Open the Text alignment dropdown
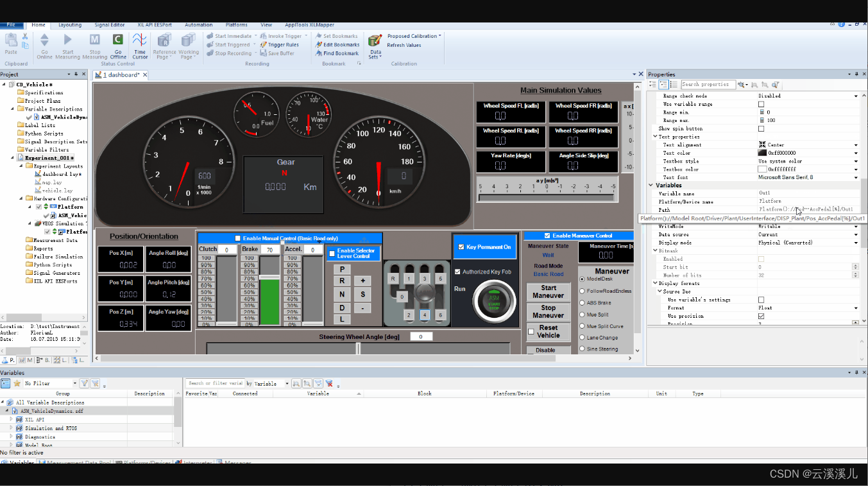The height and width of the screenshot is (486, 868). 856,145
